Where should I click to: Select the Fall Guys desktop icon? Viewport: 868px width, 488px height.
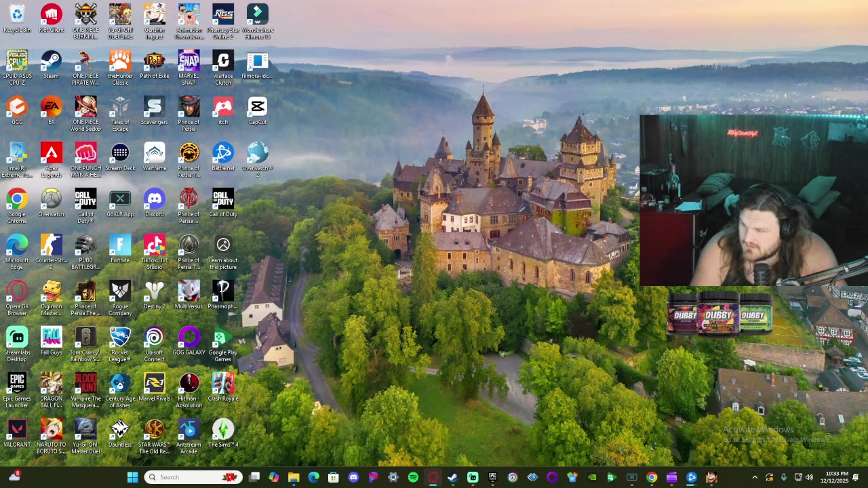51,342
